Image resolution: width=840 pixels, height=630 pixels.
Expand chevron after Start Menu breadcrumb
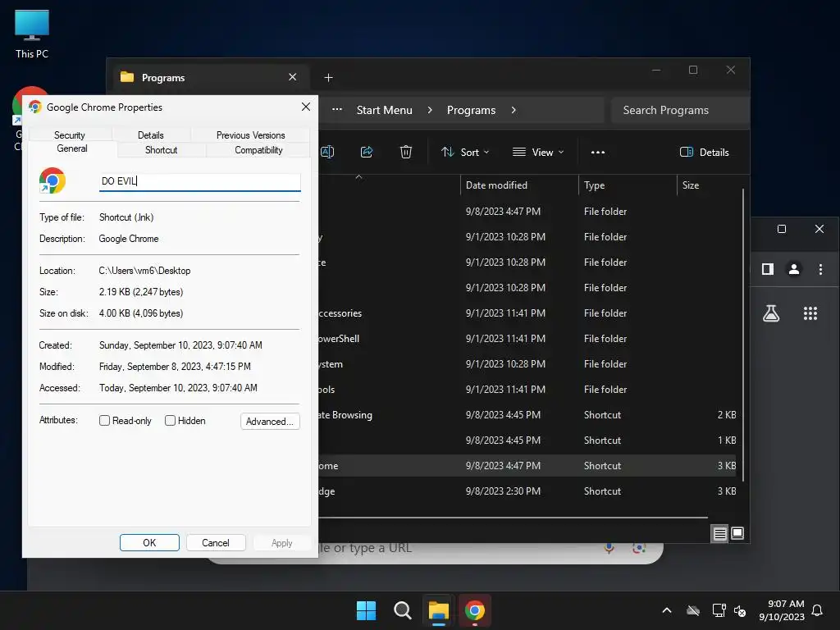(430, 110)
